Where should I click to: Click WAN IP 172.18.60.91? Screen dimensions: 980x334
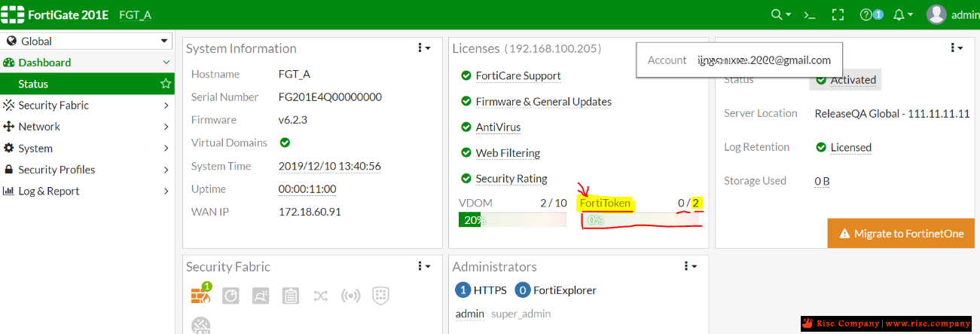tap(310, 212)
